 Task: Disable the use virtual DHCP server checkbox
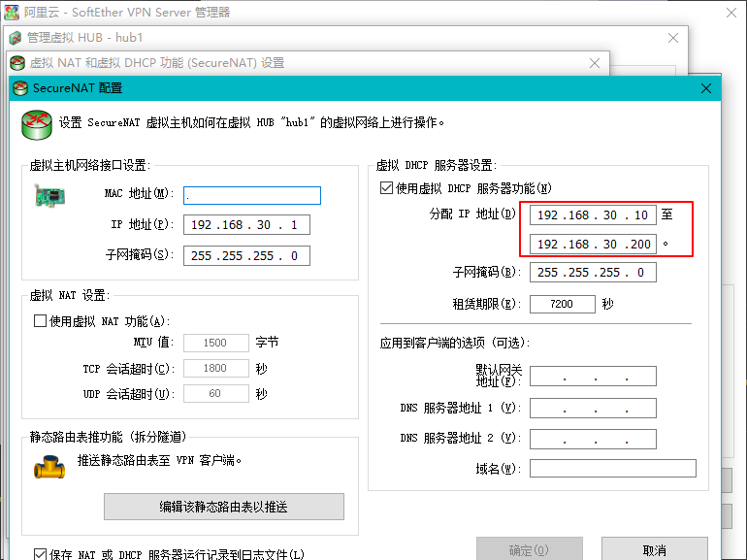tap(386, 187)
